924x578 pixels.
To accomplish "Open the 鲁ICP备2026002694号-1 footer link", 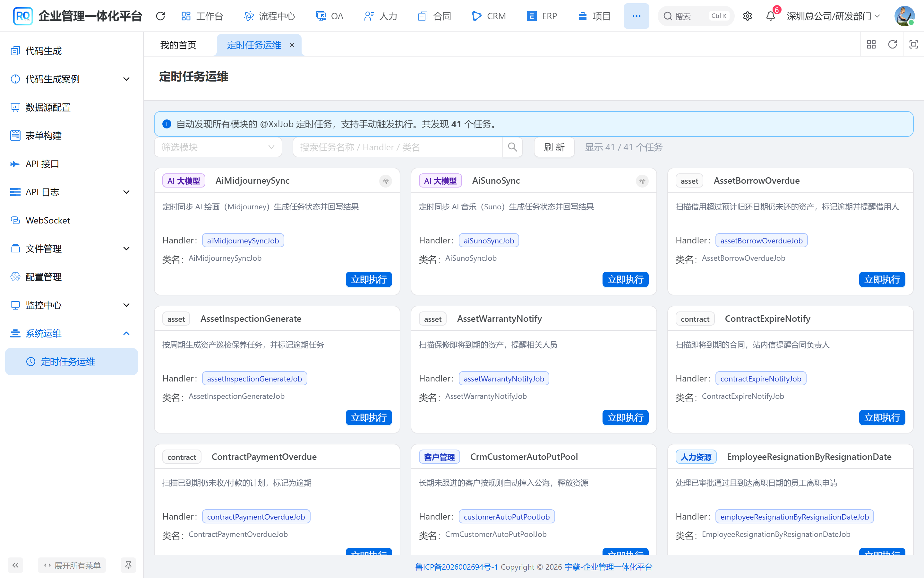I will [456, 567].
